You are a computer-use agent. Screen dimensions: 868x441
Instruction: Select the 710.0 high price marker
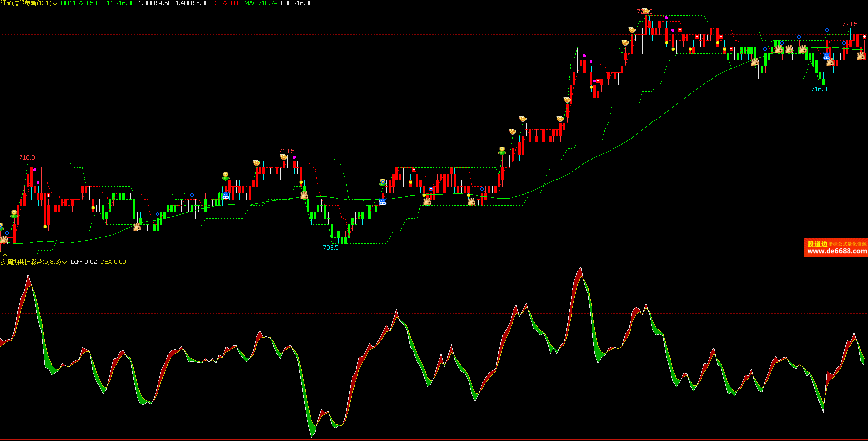point(27,158)
